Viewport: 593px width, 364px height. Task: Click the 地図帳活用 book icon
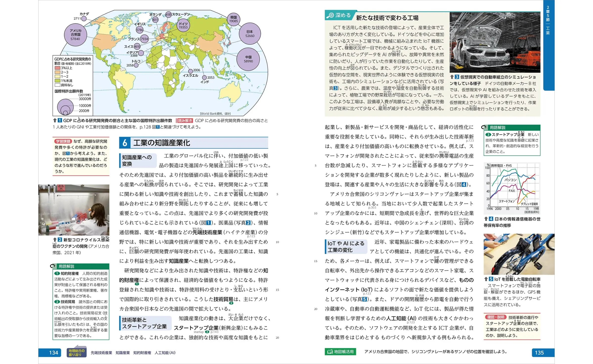click(x=330, y=352)
